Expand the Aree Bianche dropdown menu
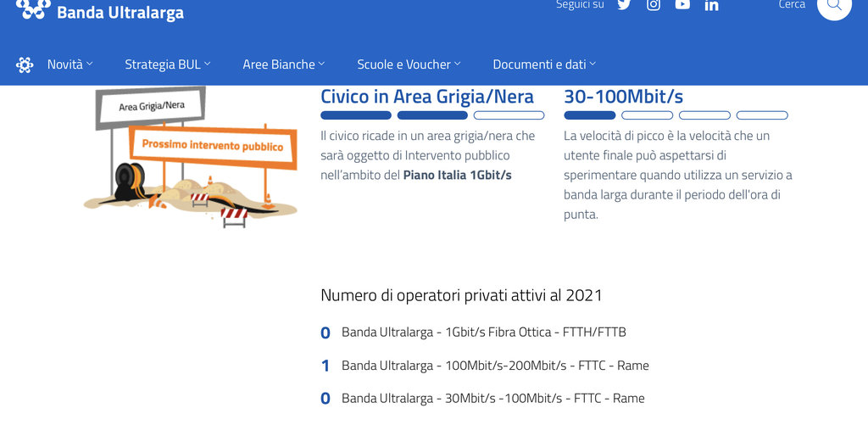 point(284,64)
